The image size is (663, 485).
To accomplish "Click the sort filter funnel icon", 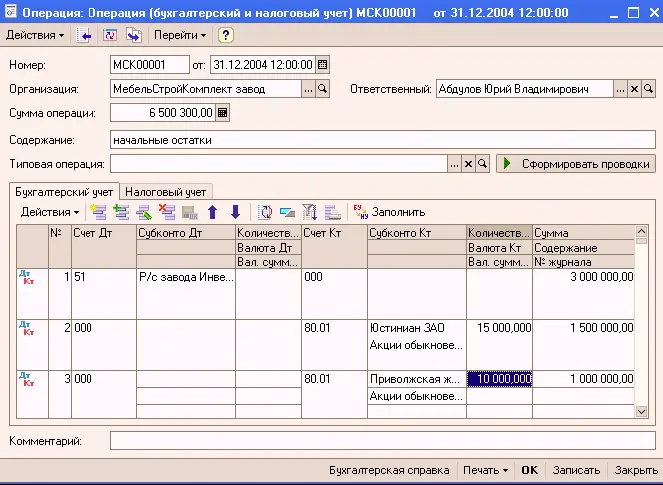I will 310,212.
